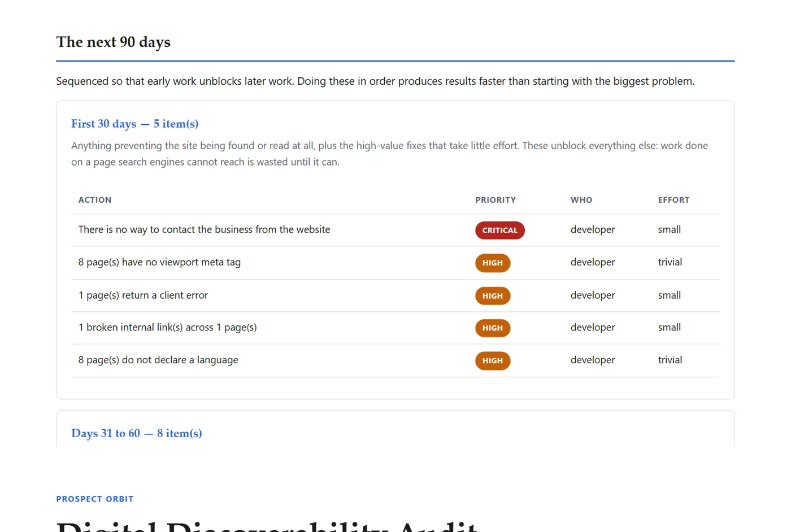The image size is (791, 532).
Task: Click "small" effort in the broken internal link row
Action: [670, 328]
